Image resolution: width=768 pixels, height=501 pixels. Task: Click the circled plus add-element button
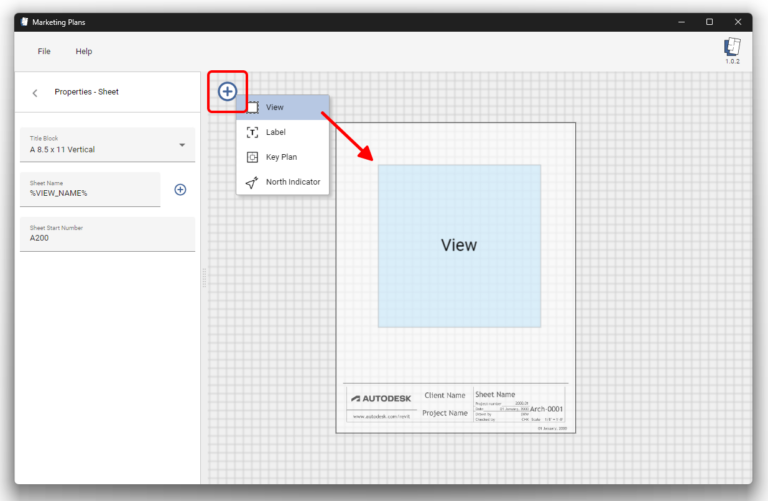tap(227, 92)
